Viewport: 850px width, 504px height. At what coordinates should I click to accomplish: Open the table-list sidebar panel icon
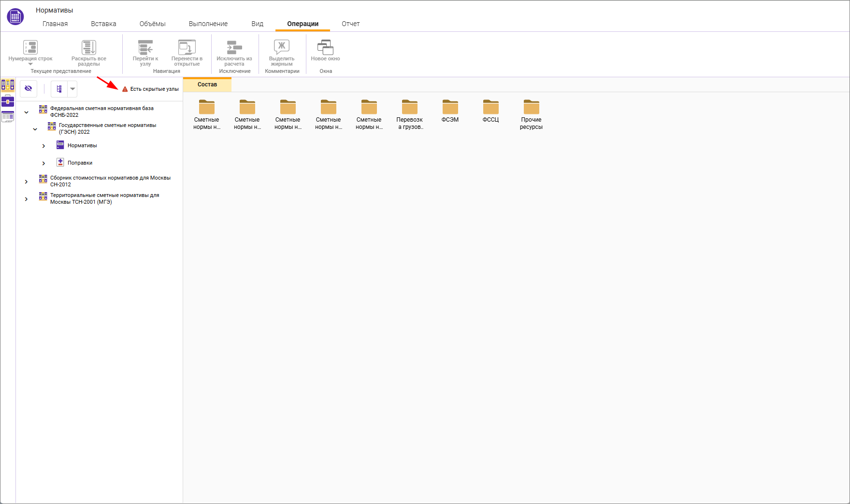(x=8, y=117)
